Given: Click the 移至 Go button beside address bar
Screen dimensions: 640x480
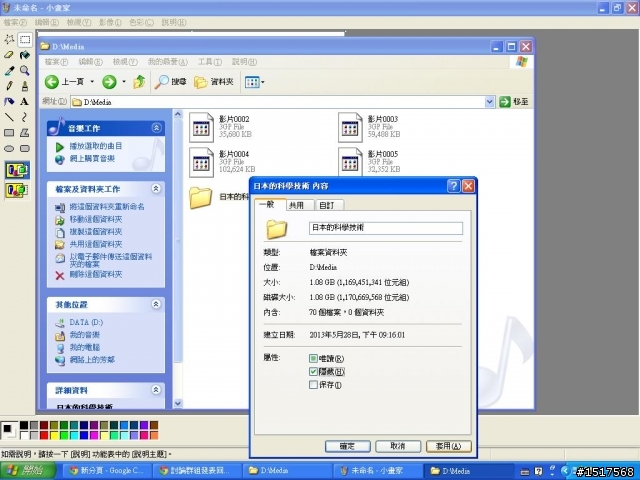Looking at the screenshot, I should tap(514, 102).
